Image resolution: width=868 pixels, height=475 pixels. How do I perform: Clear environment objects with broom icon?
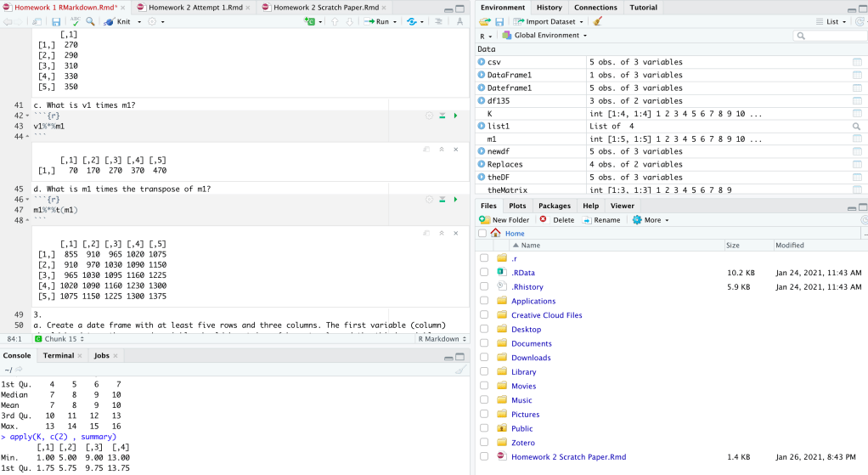tap(597, 21)
